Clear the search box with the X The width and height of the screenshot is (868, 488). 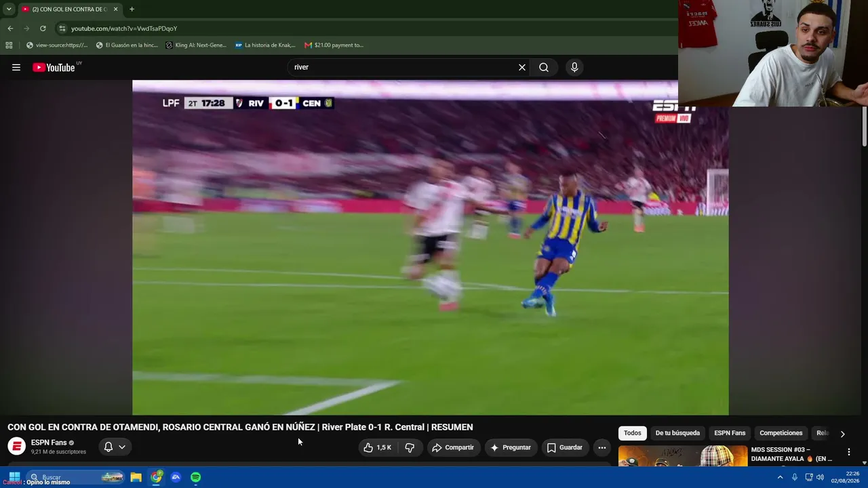tap(522, 67)
